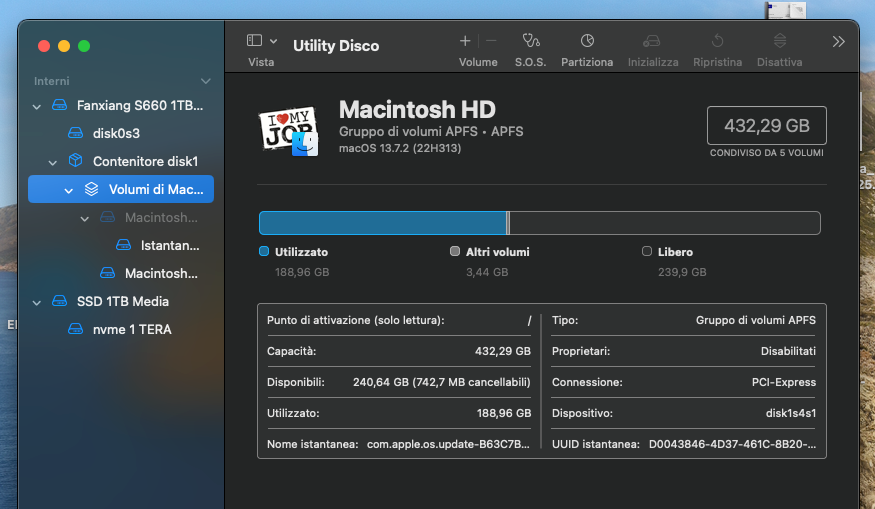This screenshot has width=875, height=509.
Task: Select Volumi di Mac... stacked layers icon
Action: coord(92,189)
